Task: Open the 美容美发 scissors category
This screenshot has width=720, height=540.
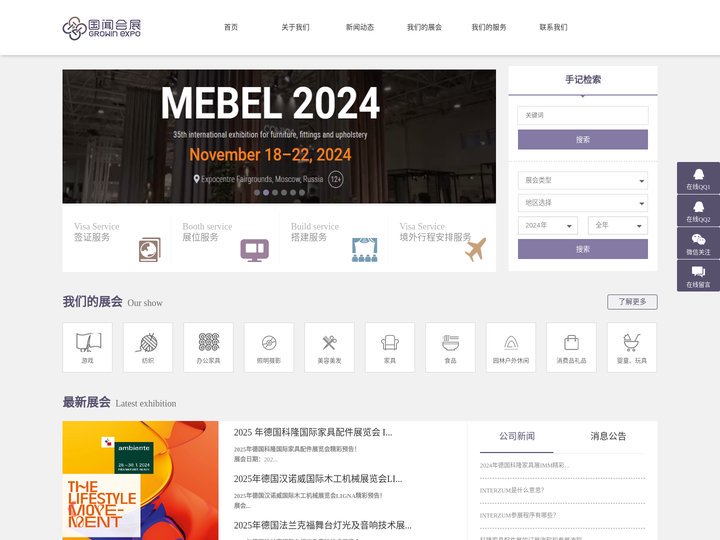Action: pyautogui.click(x=329, y=347)
